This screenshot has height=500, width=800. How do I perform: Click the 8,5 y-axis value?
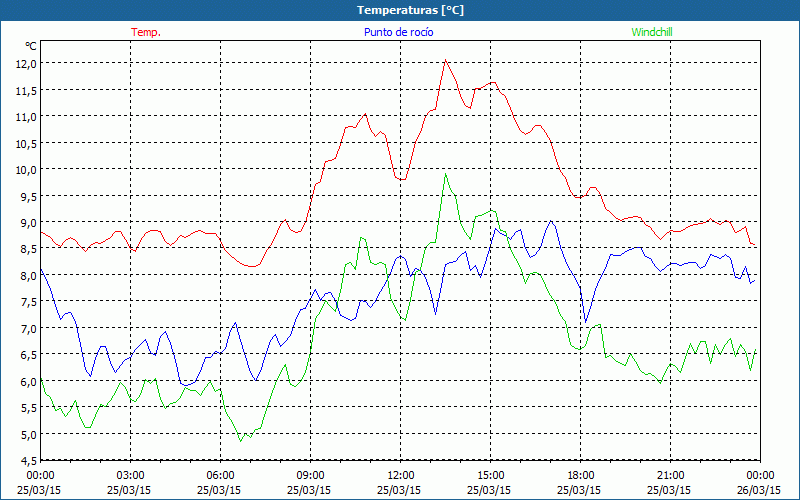(x=29, y=248)
